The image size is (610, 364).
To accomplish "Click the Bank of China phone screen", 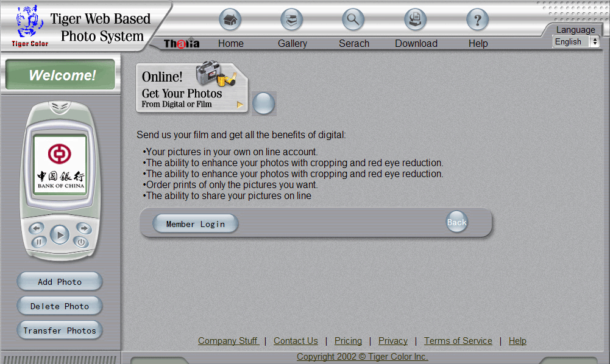I will pos(60,165).
